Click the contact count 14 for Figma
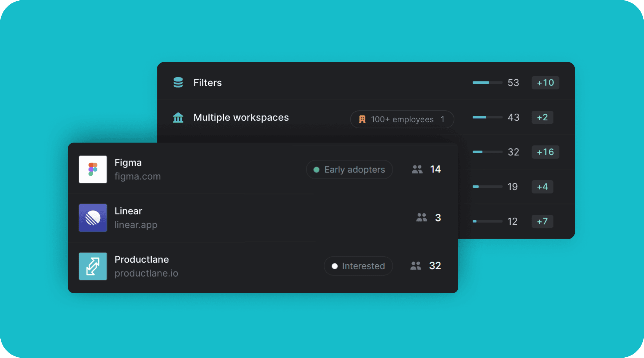This screenshot has height=358, width=644. (435, 169)
